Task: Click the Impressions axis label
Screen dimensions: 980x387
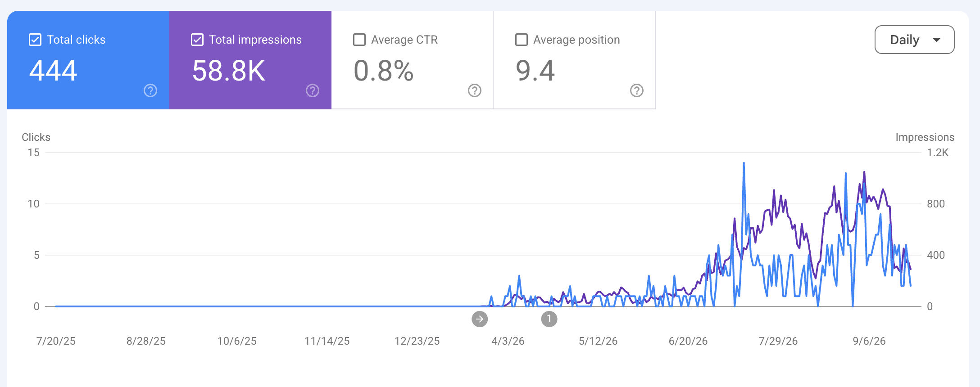Action: pyautogui.click(x=925, y=137)
